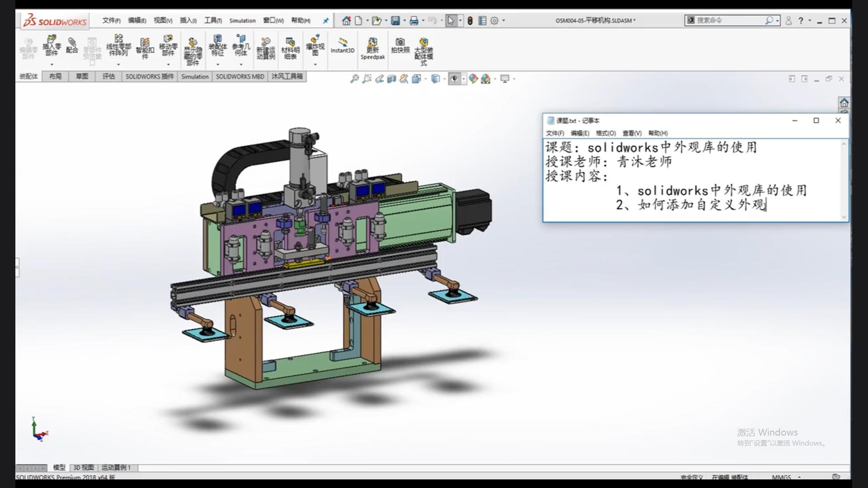This screenshot has width=868, height=488.
Task: Click the File Properties list icon
Action: coord(482,21)
